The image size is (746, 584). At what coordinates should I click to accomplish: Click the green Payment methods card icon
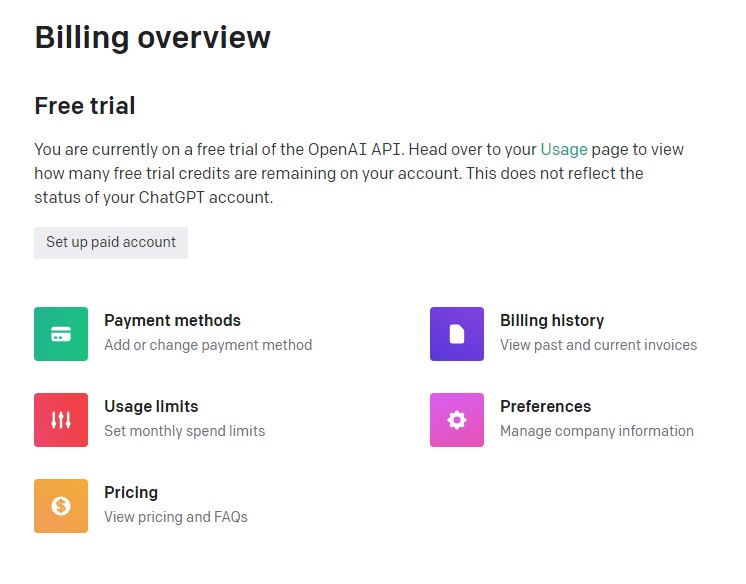click(x=61, y=334)
